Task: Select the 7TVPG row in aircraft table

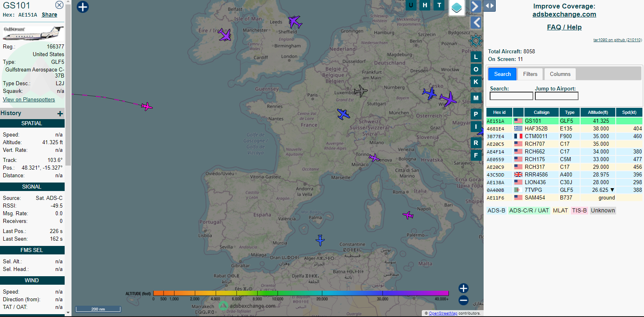Action: point(564,190)
